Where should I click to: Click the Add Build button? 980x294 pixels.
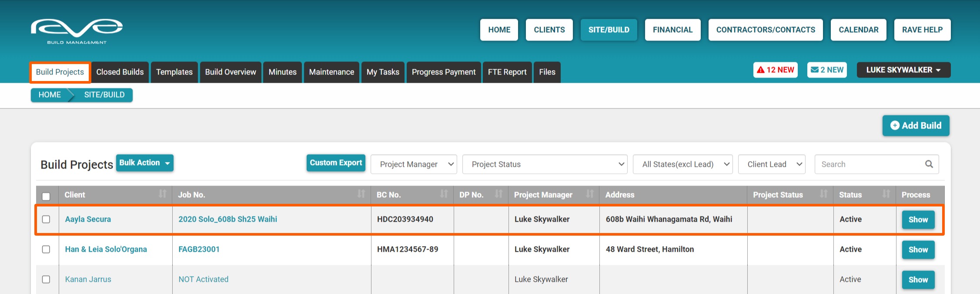click(916, 125)
